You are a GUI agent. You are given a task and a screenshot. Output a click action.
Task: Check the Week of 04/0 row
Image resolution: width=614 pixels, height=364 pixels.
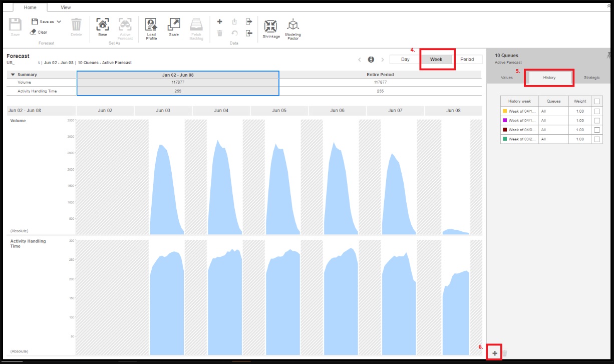pyautogui.click(x=597, y=130)
